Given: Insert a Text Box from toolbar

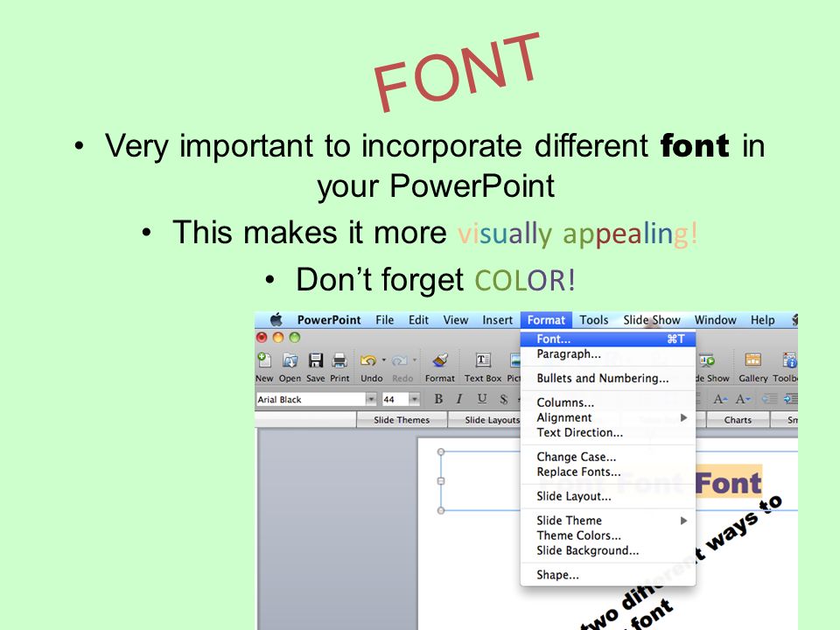Looking at the screenshot, I should 483,360.
